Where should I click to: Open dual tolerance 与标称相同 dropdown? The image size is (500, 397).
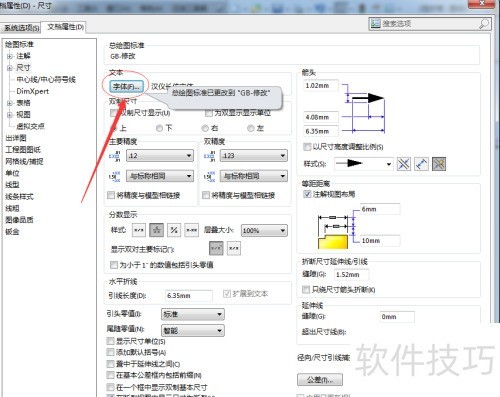pyautogui.click(x=254, y=176)
